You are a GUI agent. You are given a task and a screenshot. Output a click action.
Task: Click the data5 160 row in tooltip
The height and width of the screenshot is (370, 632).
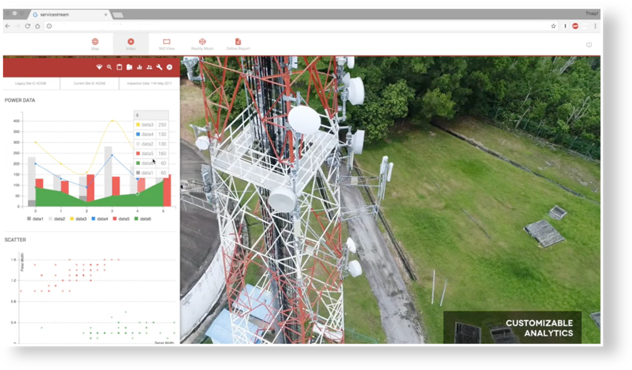(151, 154)
